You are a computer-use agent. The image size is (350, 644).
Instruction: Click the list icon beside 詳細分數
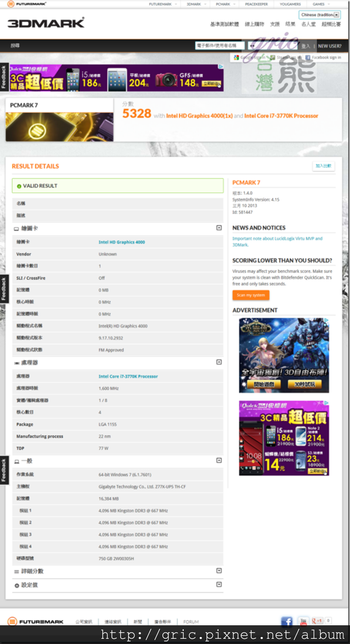[x=17, y=571]
